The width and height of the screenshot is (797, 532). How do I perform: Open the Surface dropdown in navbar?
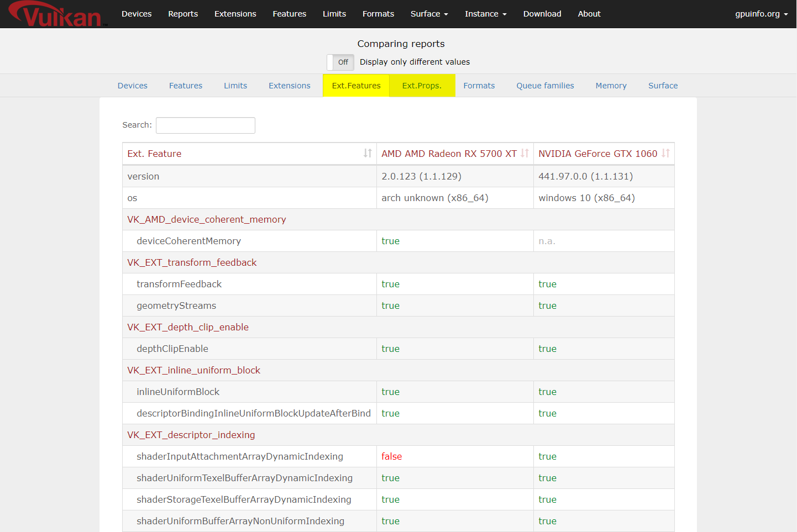pos(429,14)
